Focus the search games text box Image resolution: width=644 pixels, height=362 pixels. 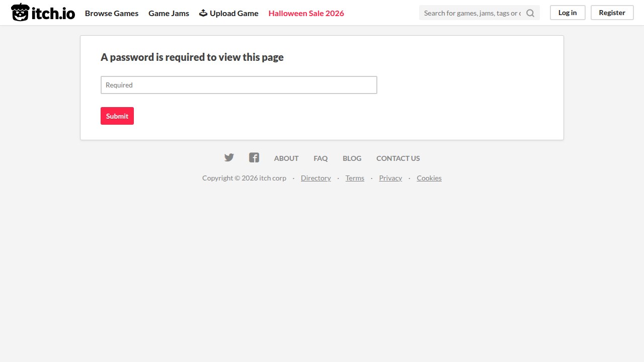(x=472, y=13)
